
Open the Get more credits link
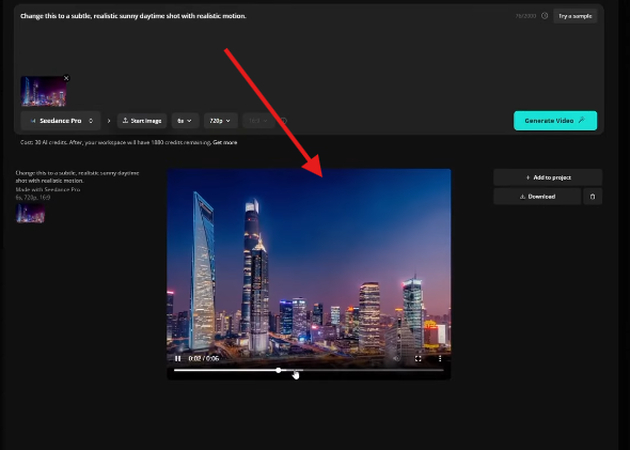pos(225,142)
